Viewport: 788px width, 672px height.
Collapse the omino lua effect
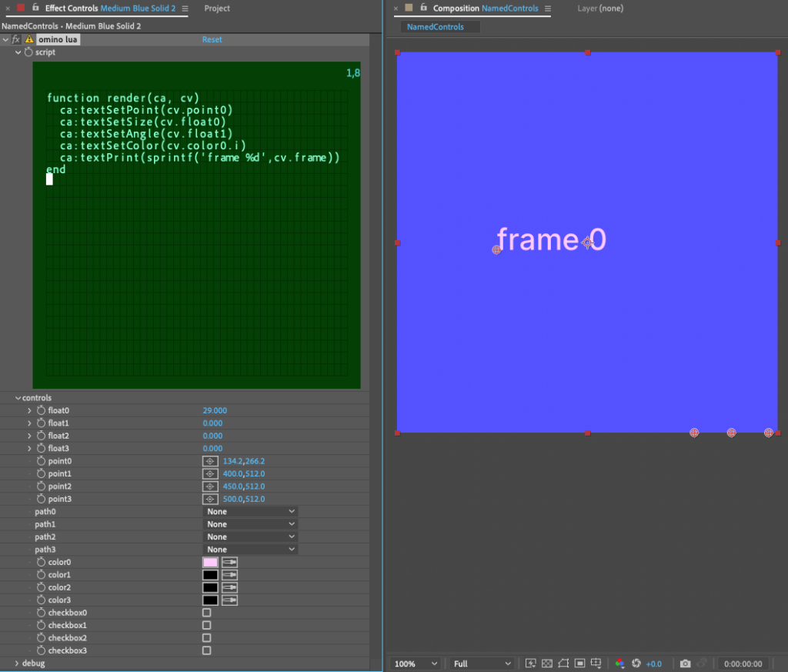point(5,39)
